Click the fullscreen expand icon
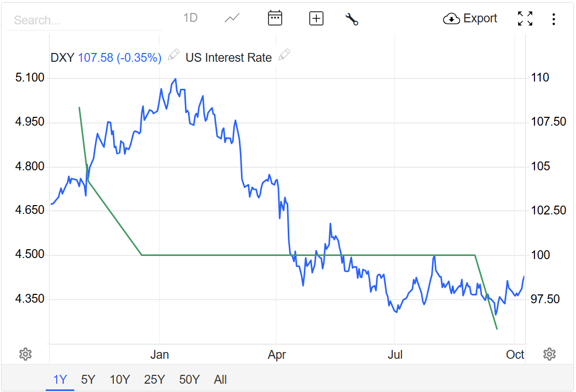Screen dimensions: 576x392 [x=525, y=19]
